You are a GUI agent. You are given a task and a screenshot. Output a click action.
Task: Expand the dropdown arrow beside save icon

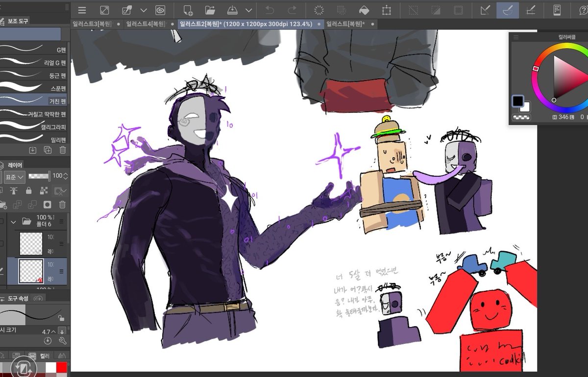tap(249, 10)
